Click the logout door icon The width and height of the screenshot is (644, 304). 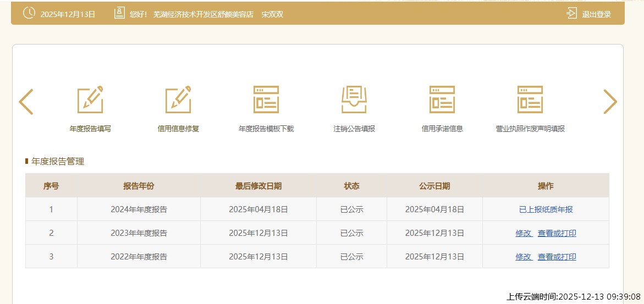pyautogui.click(x=572, y=14)
